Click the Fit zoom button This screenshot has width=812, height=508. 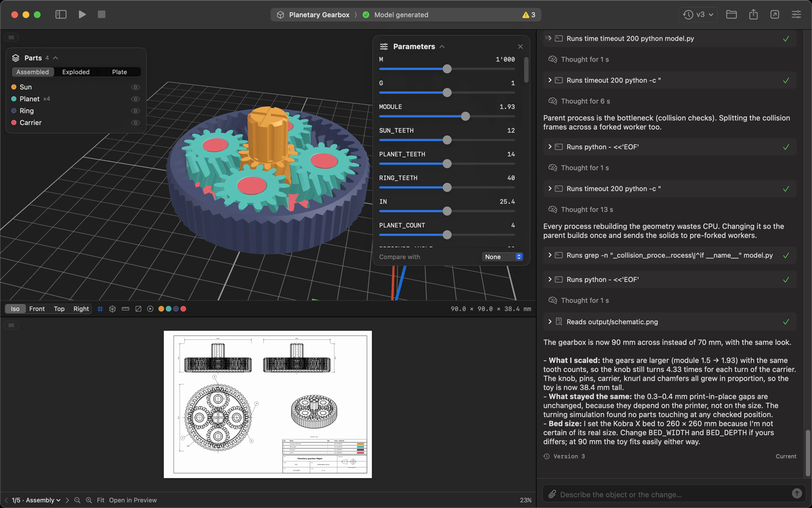click(100, 500)
